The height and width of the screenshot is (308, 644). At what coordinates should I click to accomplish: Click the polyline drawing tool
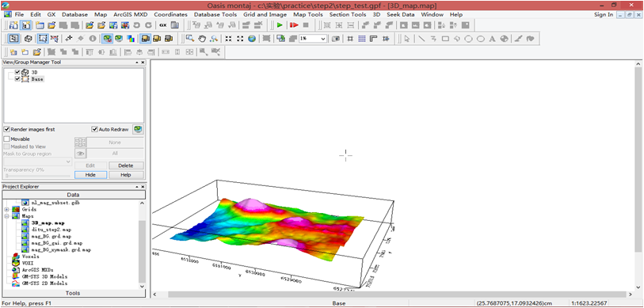click(433, 39)
